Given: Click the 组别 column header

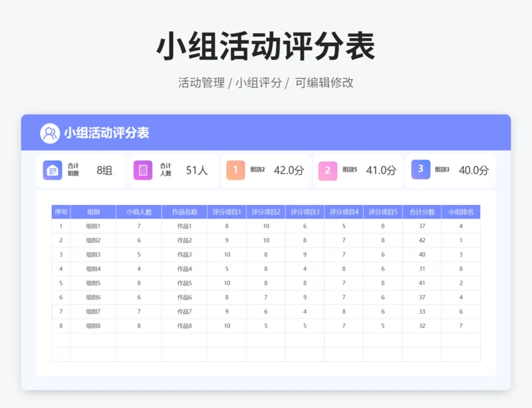Looking at the screenshot, I should pos(93,212).
